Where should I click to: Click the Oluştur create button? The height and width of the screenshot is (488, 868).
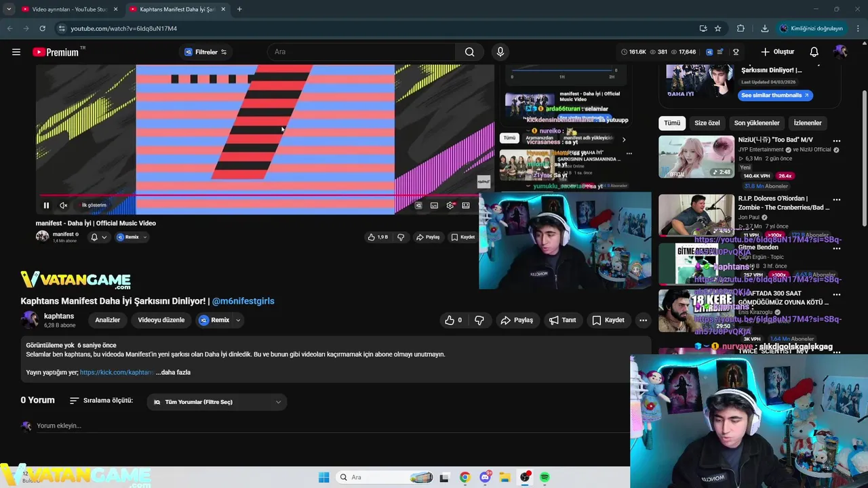click(777, 52)
